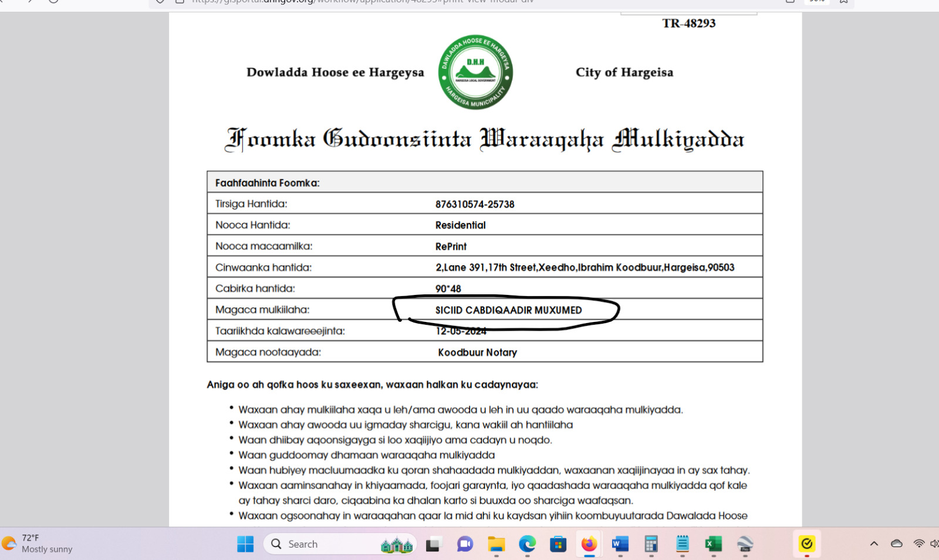Open Microsoft Word from the taskbar
This screenshot has width=939, height=560.
tap(620, 544)
